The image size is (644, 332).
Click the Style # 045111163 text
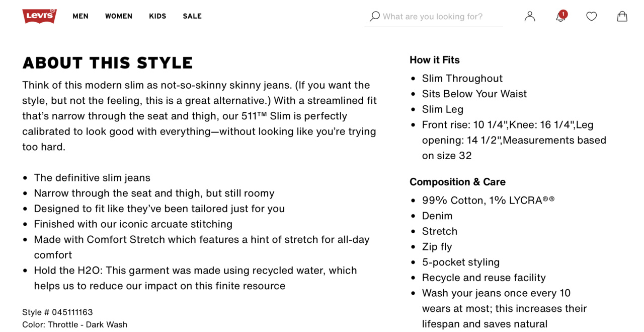tap(57, 312)
